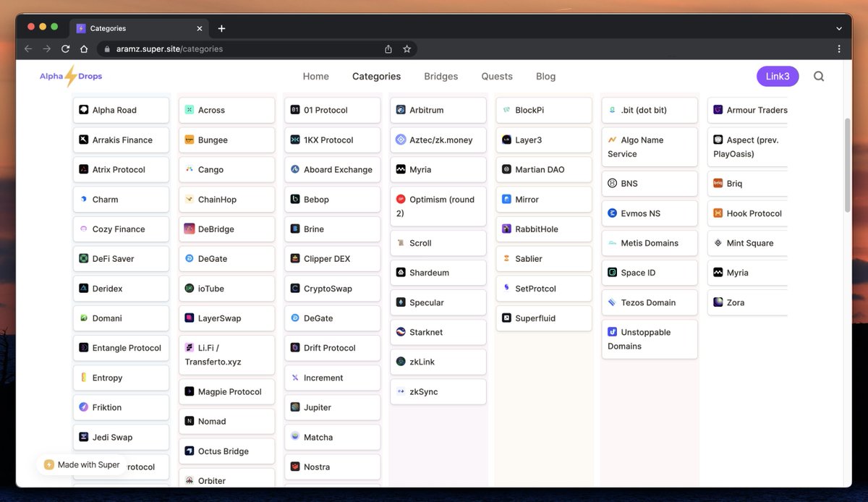868x502 pixels.
Task: Open the Across bridge card
Action: (x=226, y=110)
